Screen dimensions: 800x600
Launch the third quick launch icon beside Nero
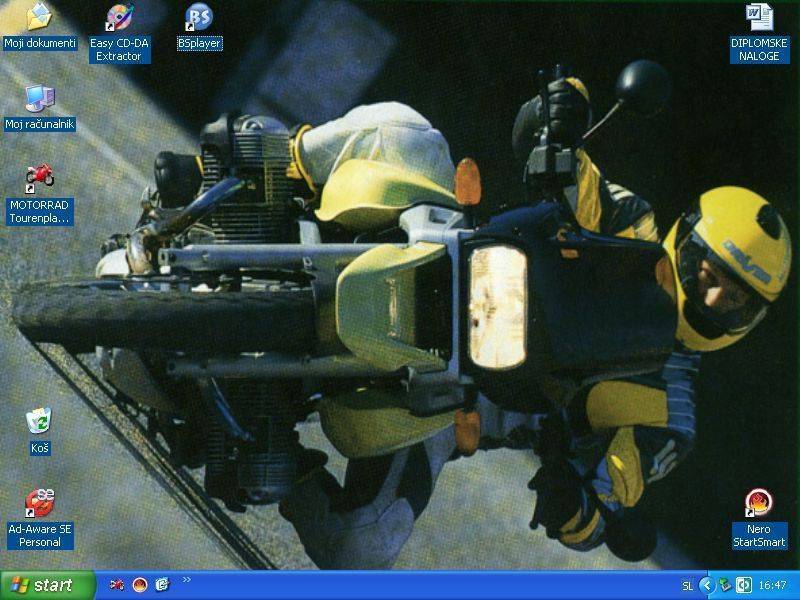point(162,584)
